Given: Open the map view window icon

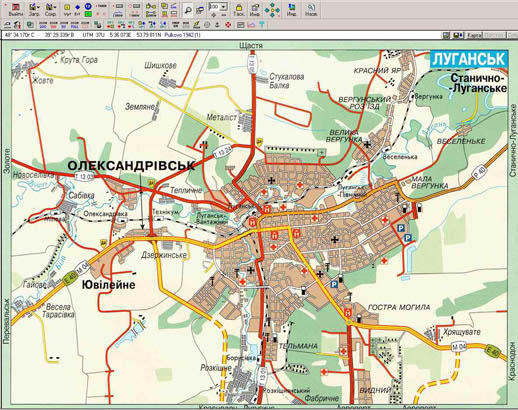Looking at the screenshot, I should tap(200, 10).
